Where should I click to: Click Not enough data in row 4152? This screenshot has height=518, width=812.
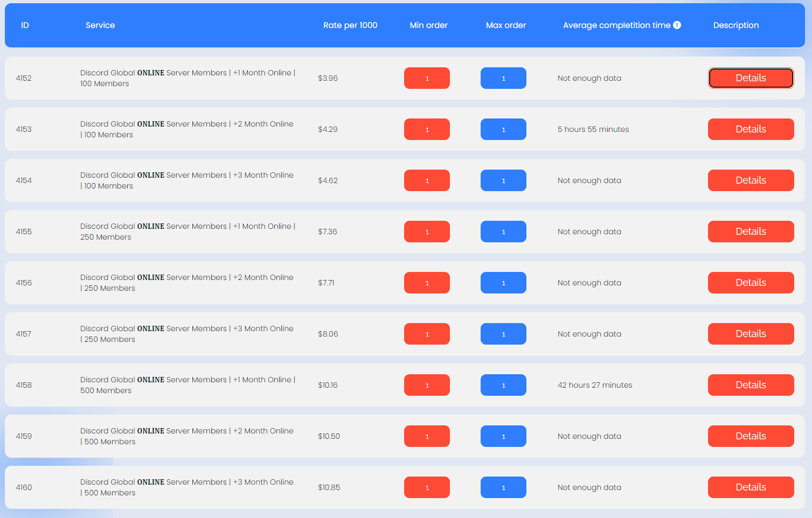pos(589,78)
